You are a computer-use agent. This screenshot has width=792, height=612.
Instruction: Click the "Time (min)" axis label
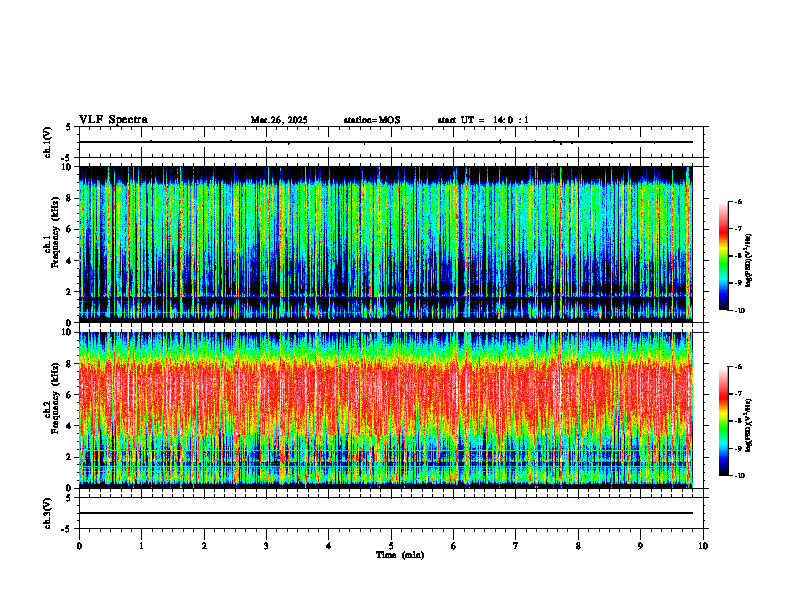tap(400, 555)
